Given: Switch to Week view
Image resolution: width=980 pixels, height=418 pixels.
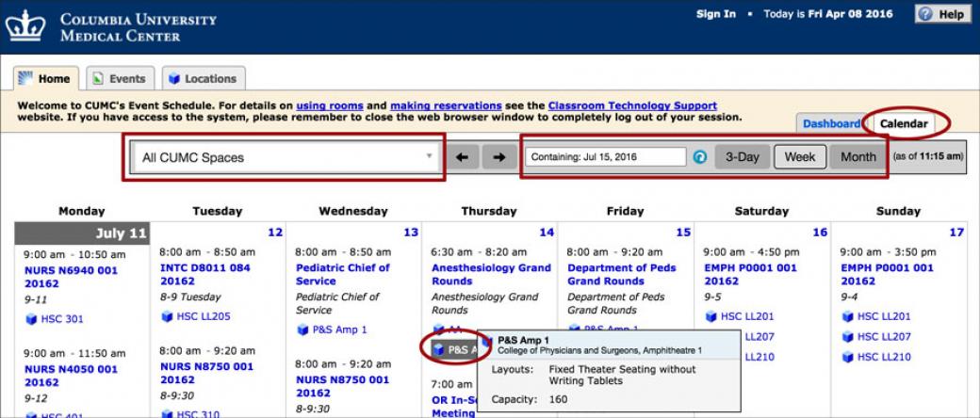Looking at the screenshot, I should [800, 157].
